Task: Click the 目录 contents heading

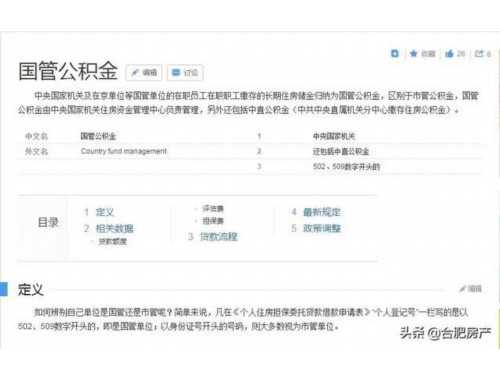Action: [x=48, y=222]
